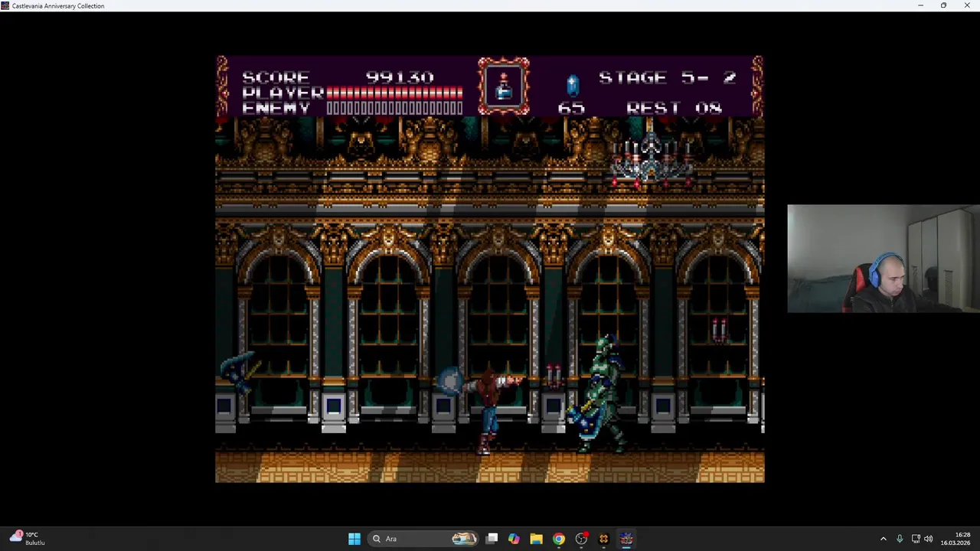This screenshot has height=551, width=980.
Task: Open the clock and date showing 16:28
Action: pos(955,539)
